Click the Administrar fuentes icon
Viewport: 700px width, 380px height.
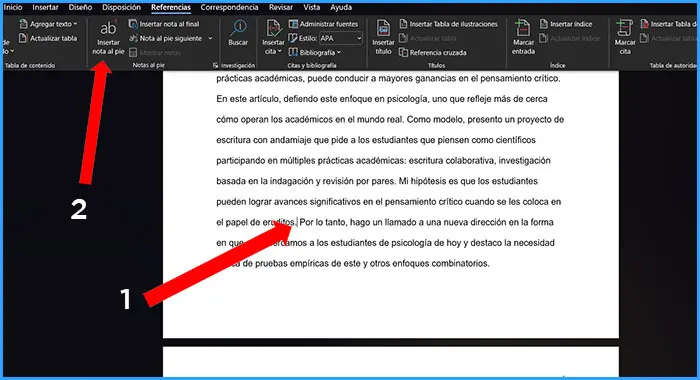[293, 24]
